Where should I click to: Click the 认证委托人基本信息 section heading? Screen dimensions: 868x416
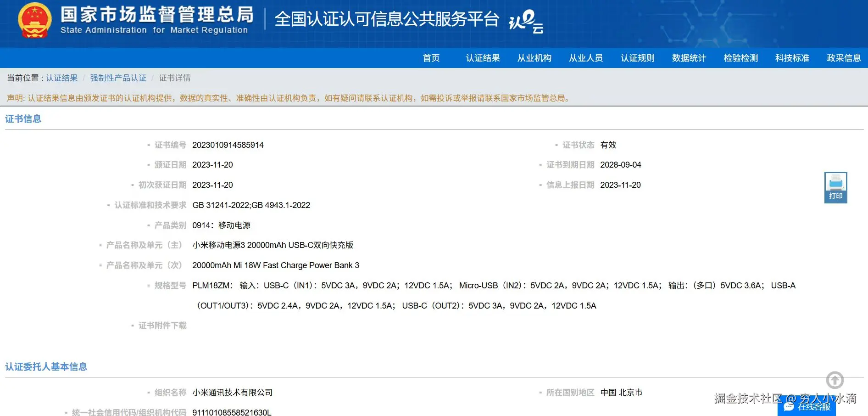(46, 367)
